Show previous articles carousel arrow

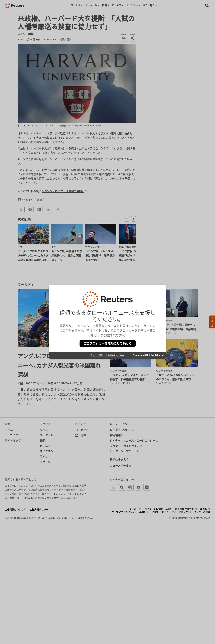[x=127, y=219]
